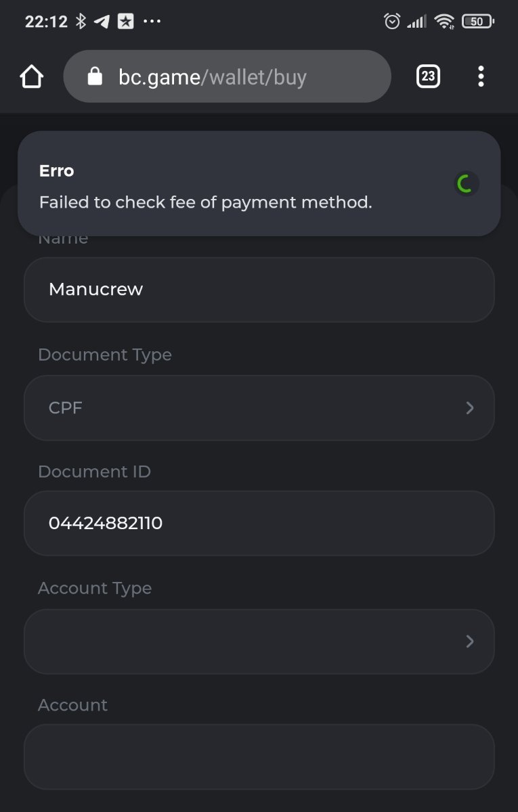
Task: Expand the Document Type chevron
Action: tap(470, 408)
